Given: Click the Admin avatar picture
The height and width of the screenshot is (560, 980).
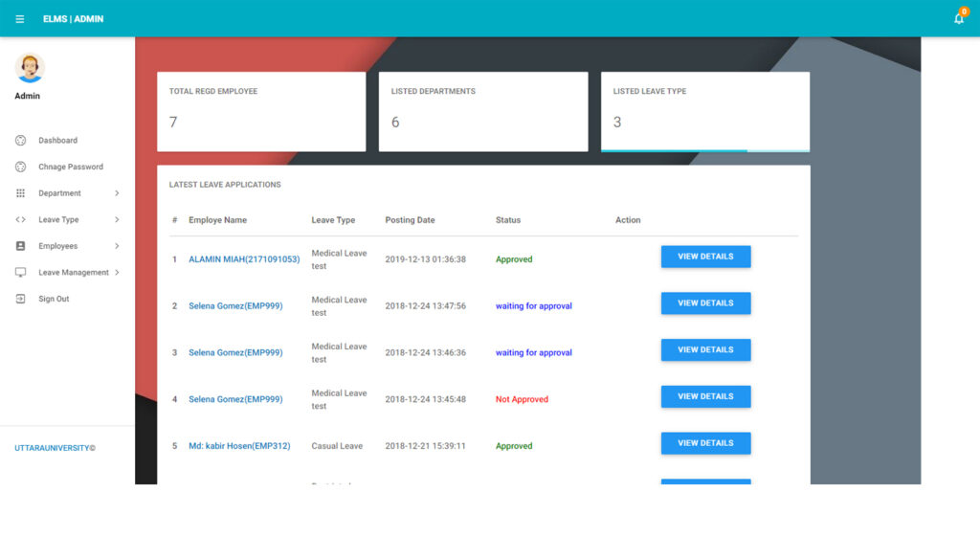Looking at the screenshot, I should [x=30, y=68].
